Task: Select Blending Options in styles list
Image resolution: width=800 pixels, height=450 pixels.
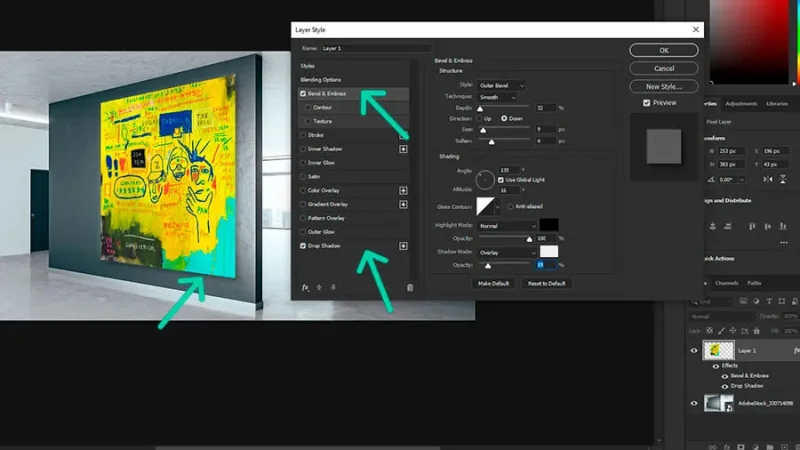Action: tap(321, 80)
